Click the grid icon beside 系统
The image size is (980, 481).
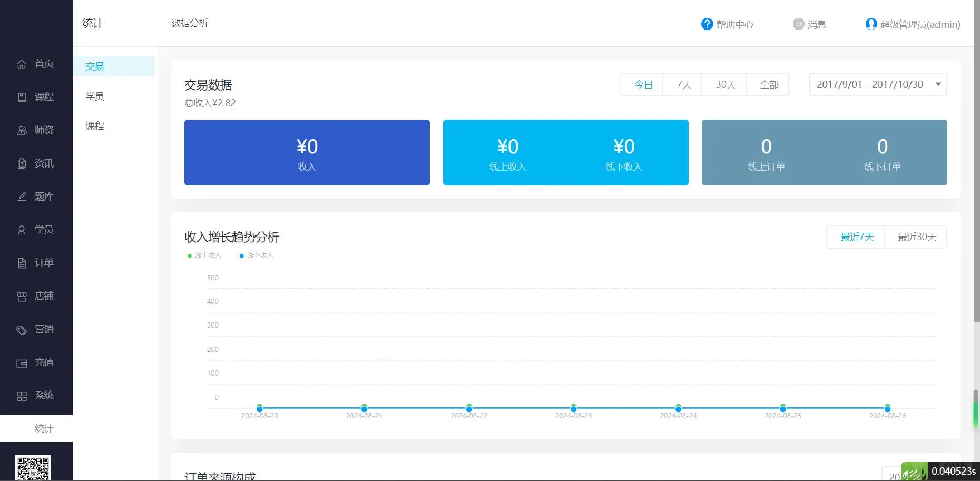22,396
